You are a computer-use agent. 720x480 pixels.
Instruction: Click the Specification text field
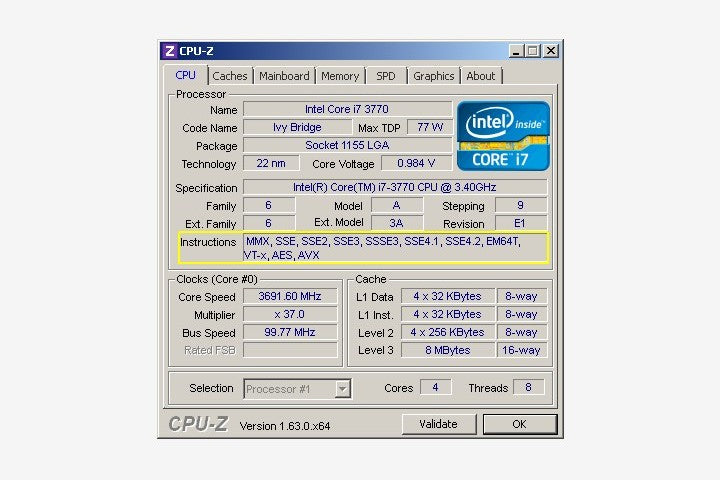pyautogui.click(x=395, y=187)
